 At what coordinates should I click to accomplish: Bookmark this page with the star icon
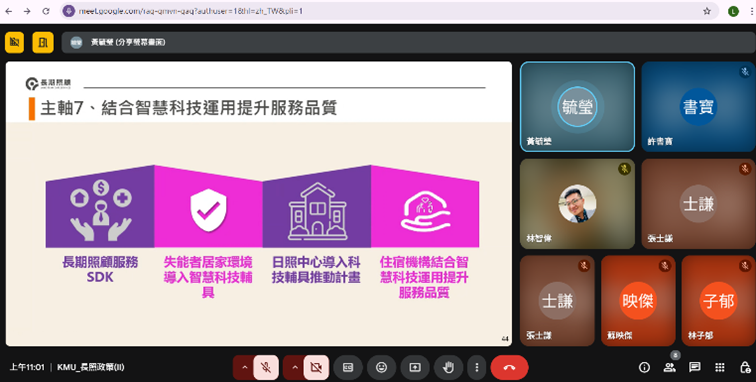coord(707,11)
